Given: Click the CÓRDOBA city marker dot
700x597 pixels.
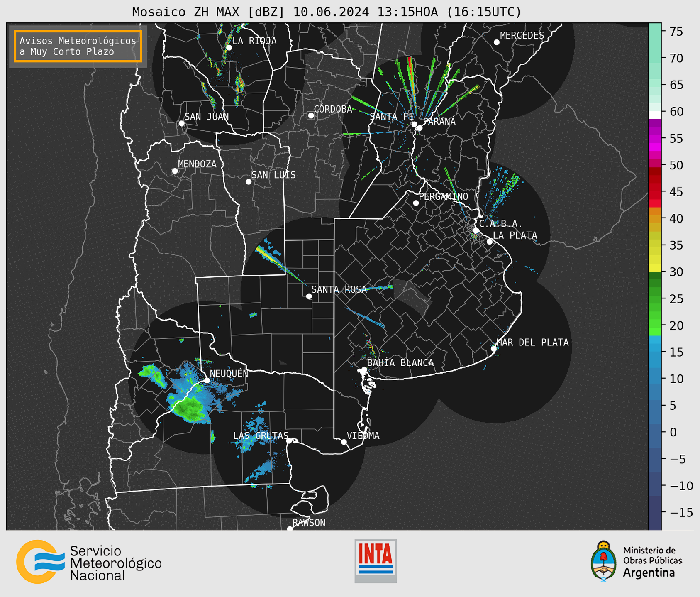Looking at the screenshot, I should tap(311, 115).
